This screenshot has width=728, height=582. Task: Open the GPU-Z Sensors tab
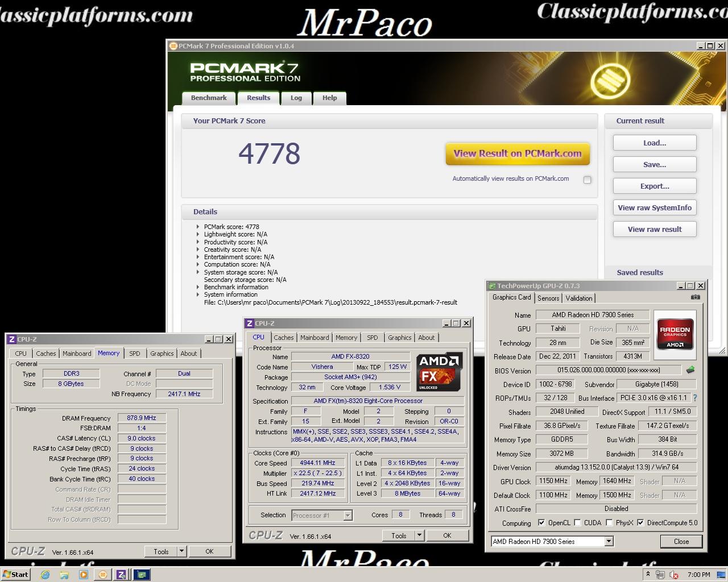pyautogui.click(x=548, y=298)
